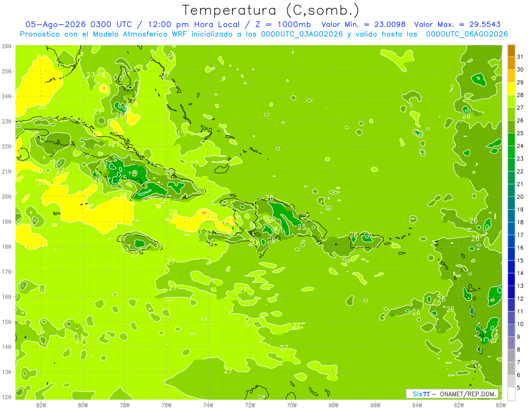Click the "20N" latitude axis label
Screen dimensions: 532x411
click(7, 196)
